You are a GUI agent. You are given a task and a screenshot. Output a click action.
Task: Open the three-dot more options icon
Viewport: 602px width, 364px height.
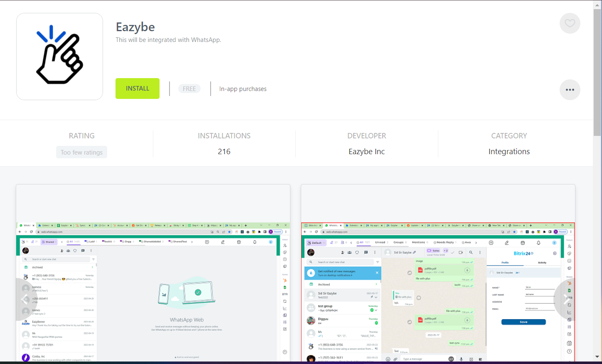[570, 89]
